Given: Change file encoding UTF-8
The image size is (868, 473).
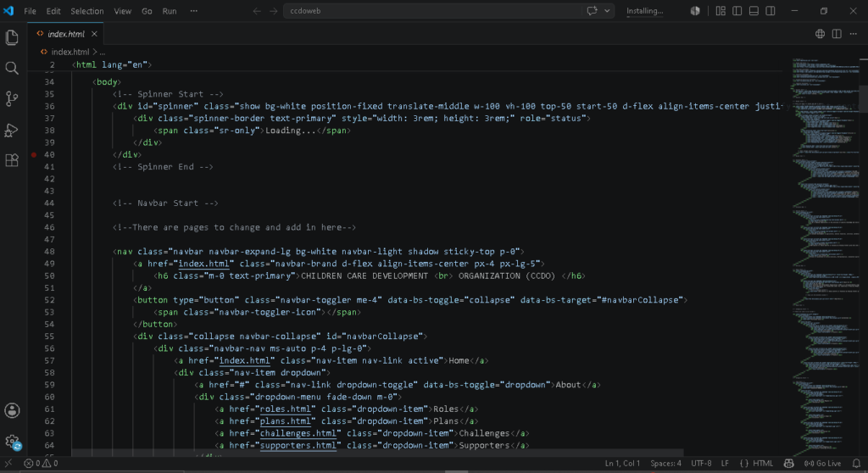Looking at the screenshot, I should pyautogui.click(x=701, y=464).
